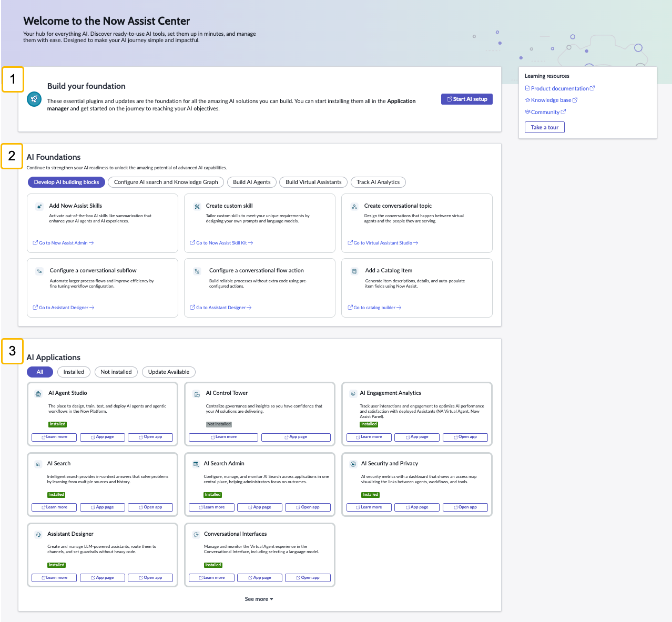The image size is (672, 622).
Task: Show apps with Update Available
Action: [x=169, y=372]
